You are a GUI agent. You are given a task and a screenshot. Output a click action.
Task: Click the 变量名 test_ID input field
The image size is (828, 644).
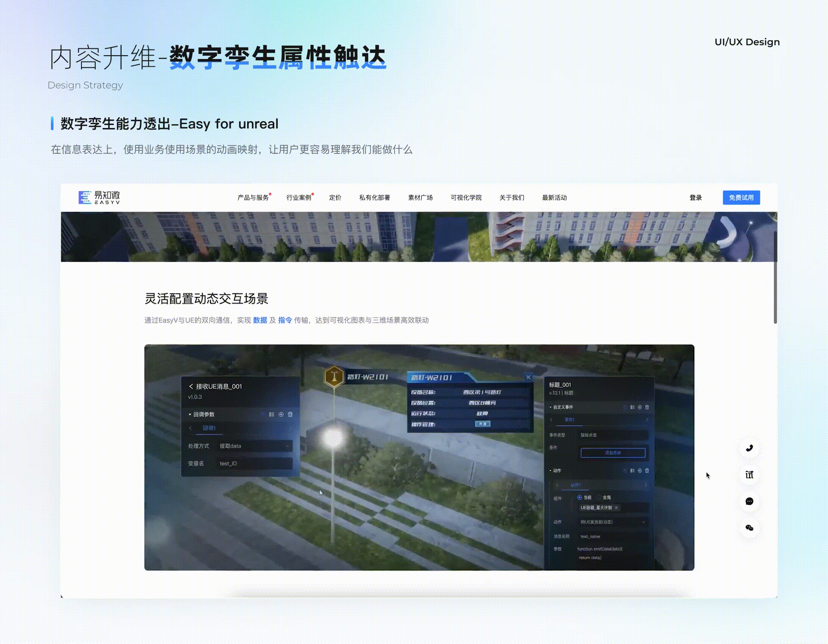click(254, 463)
